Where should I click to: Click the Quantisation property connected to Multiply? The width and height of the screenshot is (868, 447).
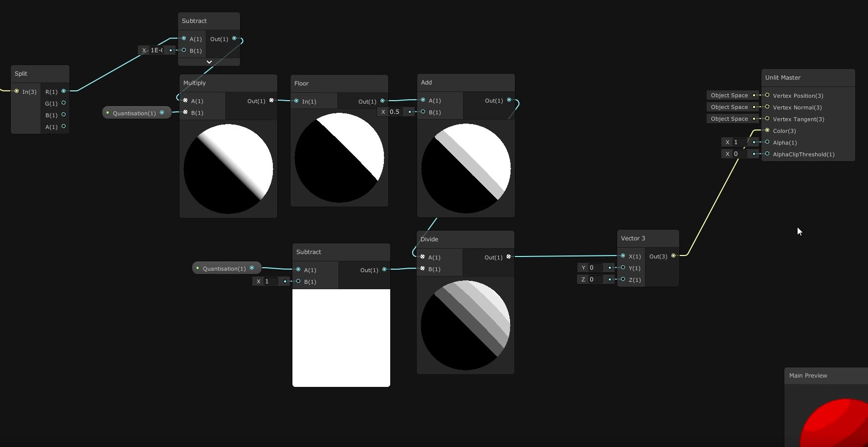(134, 113)
